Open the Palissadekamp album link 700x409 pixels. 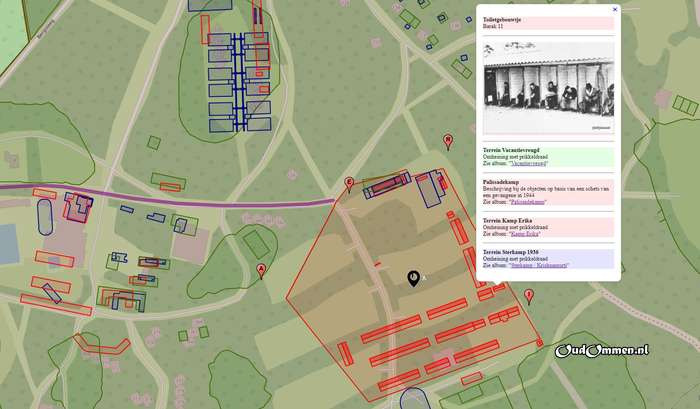527,201
